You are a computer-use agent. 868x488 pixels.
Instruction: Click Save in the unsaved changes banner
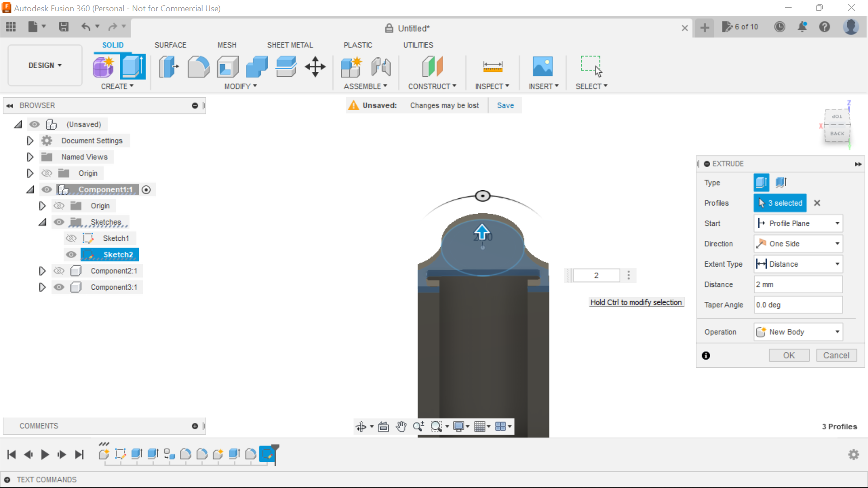pyautogui.click(x=505, y=105)
